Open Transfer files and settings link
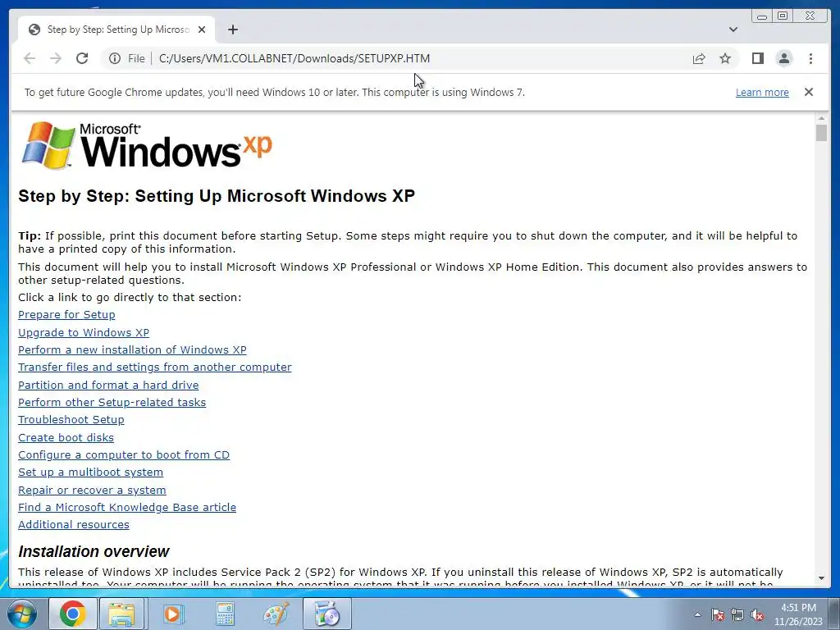 point(155,367)
